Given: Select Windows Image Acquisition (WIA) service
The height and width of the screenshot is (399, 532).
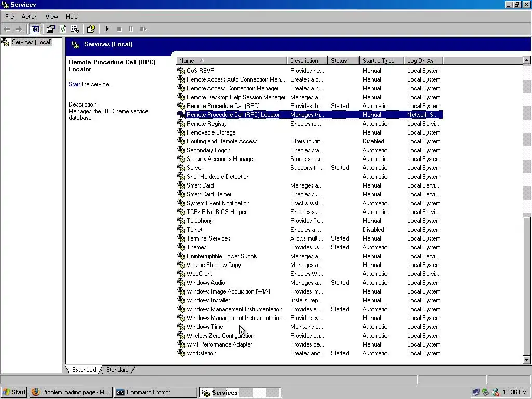Looking at the screenshot, I should [310, 291].
